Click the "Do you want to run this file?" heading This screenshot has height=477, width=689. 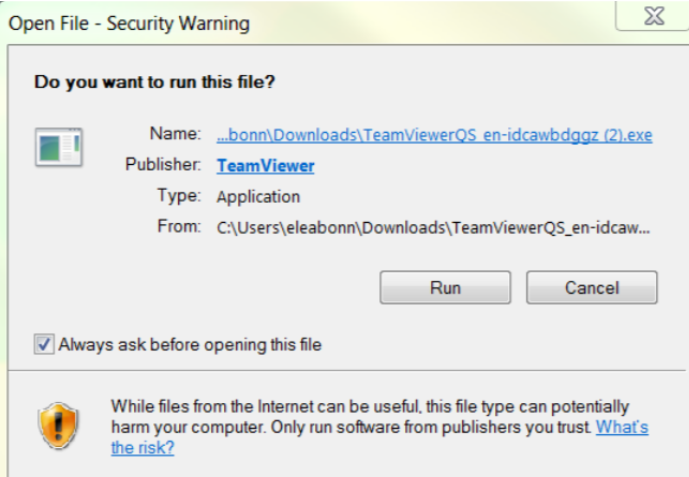pyautogui.click(x=155, y=82)
